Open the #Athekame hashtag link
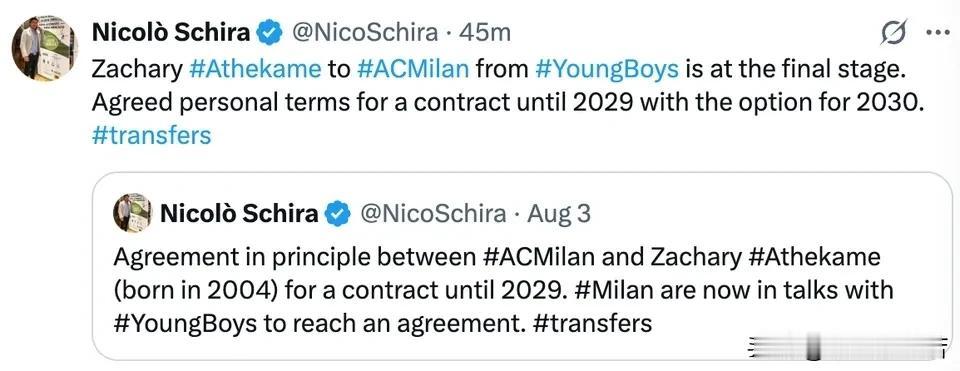The width and height of the screenshot is (960, 371). (255, 69)
